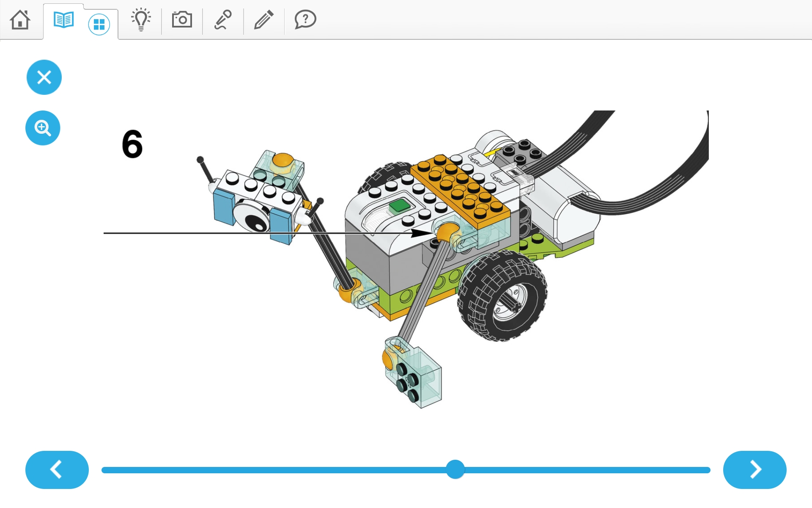Close the building instructions view

tap(44, 77)
